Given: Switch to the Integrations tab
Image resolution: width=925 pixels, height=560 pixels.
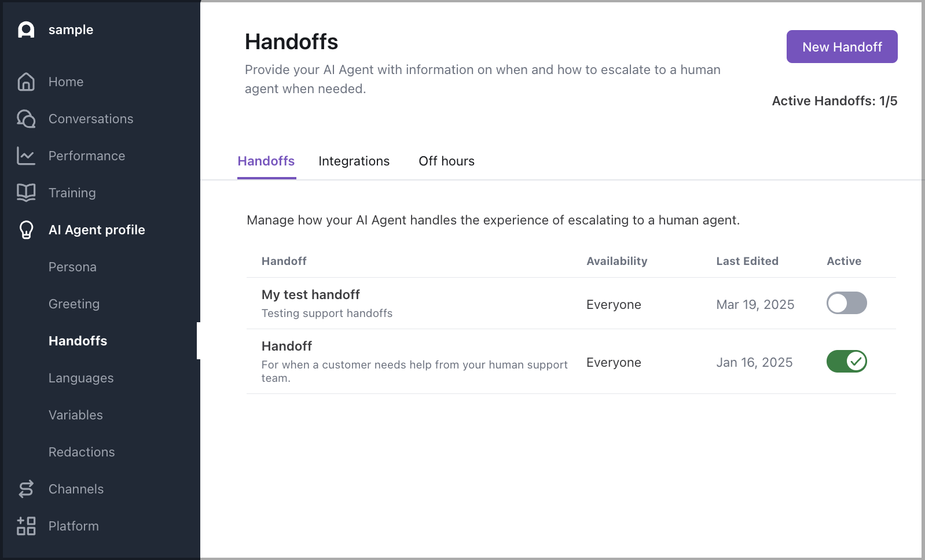Looking at the screenshot, I should [x=354, y=161].
